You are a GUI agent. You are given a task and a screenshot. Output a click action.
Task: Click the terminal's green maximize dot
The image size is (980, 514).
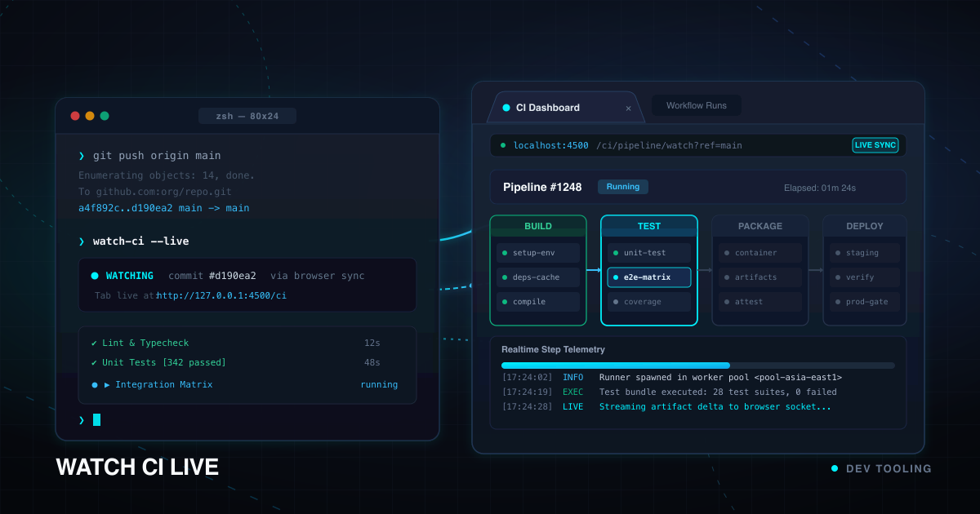pyautogui.click(x=105, y=116)
